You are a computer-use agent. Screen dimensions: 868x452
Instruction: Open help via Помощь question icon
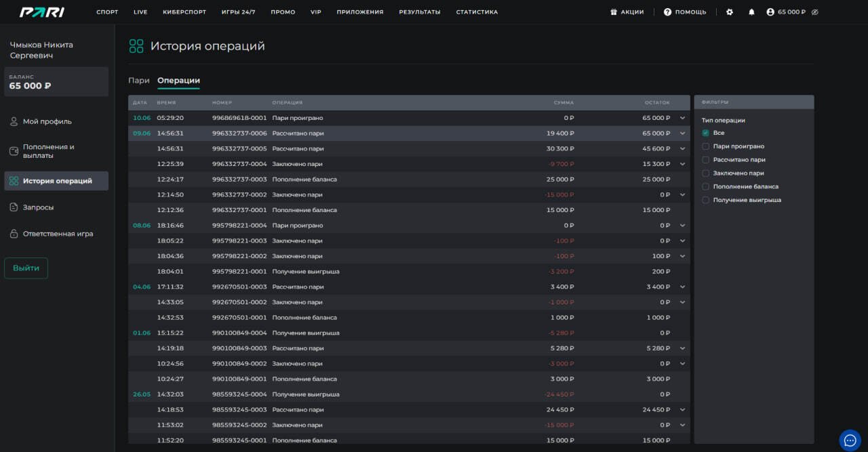click(667, 12)
